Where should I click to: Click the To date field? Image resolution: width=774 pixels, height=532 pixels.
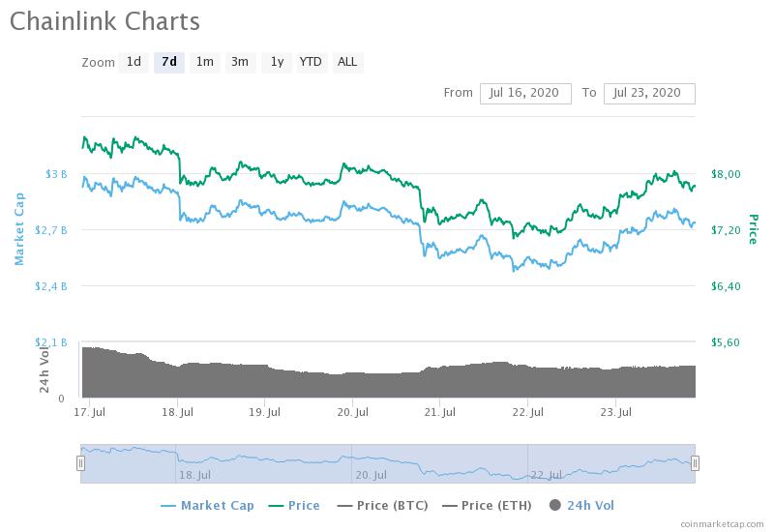pos(648,93)
